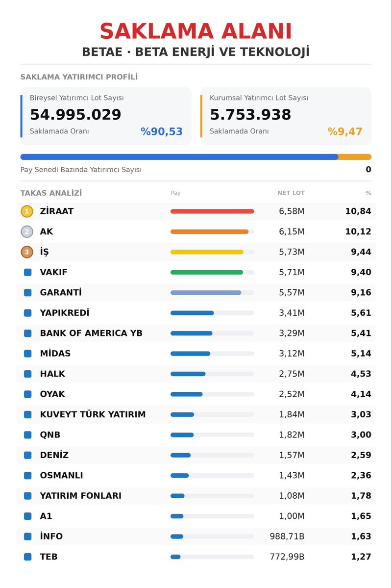Click the silver rank 2 medal beside AK
Image resolution: width=392 pixels, height=588 pixels.
click(x=26, y=232)
